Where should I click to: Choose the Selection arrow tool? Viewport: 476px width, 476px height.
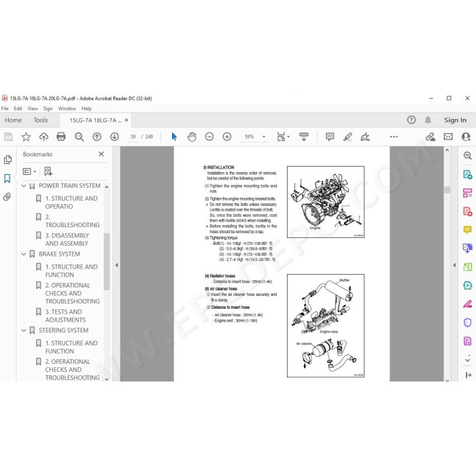point(174,137)
